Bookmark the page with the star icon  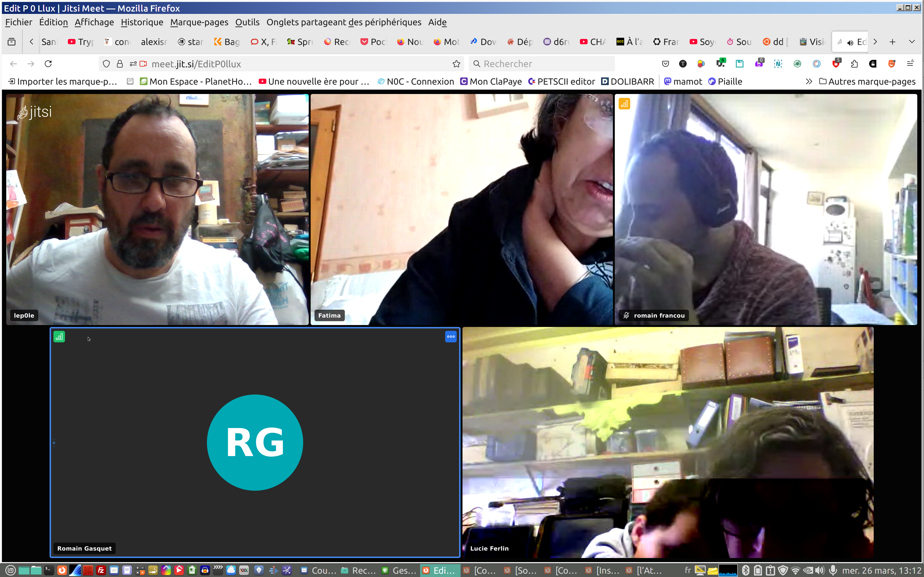pyautogui.click(x=456, y=64)
